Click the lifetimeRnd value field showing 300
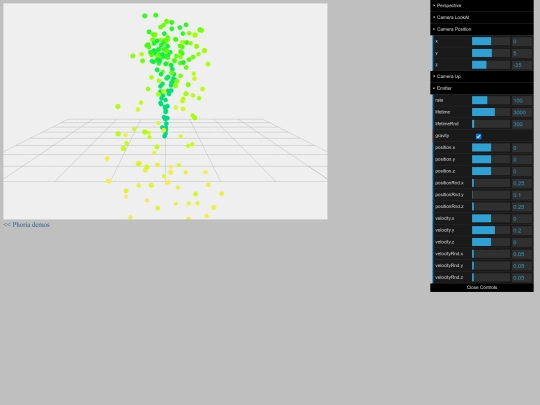540x405 pixels. [522, 124]
